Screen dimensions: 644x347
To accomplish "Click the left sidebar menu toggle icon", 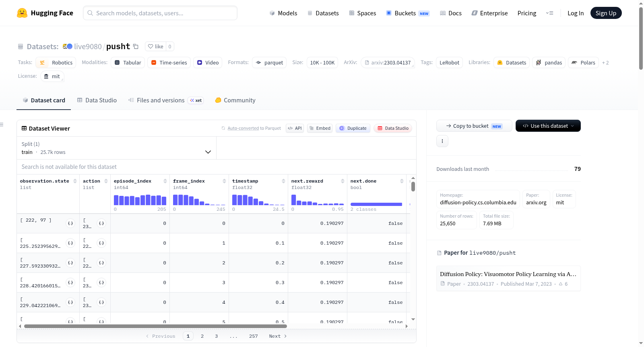I will [2, 125].
